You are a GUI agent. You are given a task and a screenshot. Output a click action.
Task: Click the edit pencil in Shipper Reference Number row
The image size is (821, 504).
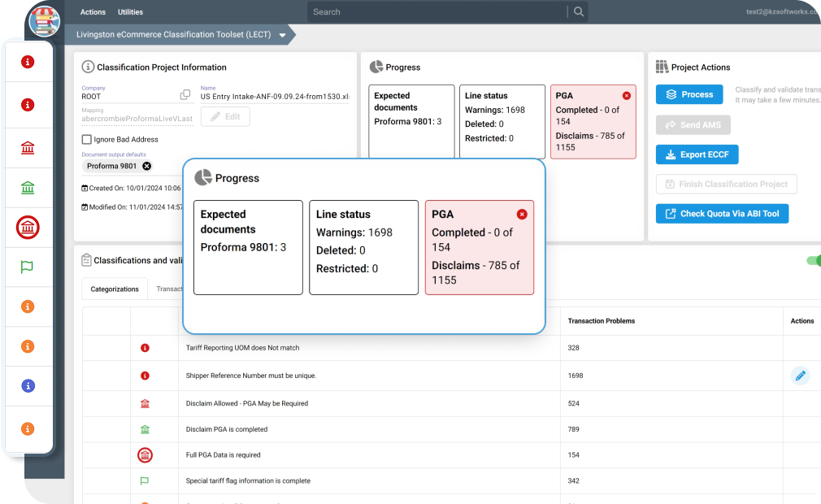(x=800, y=376)
